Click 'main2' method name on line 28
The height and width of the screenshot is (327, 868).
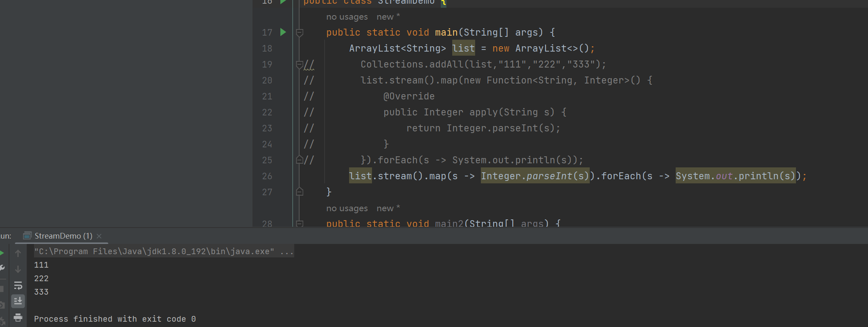click(449, 223)
